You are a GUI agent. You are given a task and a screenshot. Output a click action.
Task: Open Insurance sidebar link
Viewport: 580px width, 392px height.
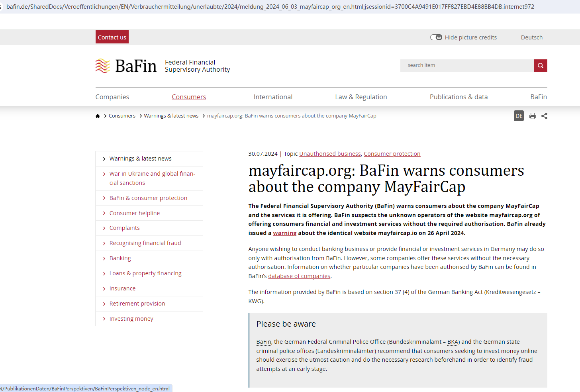click(x=122, y=288)
